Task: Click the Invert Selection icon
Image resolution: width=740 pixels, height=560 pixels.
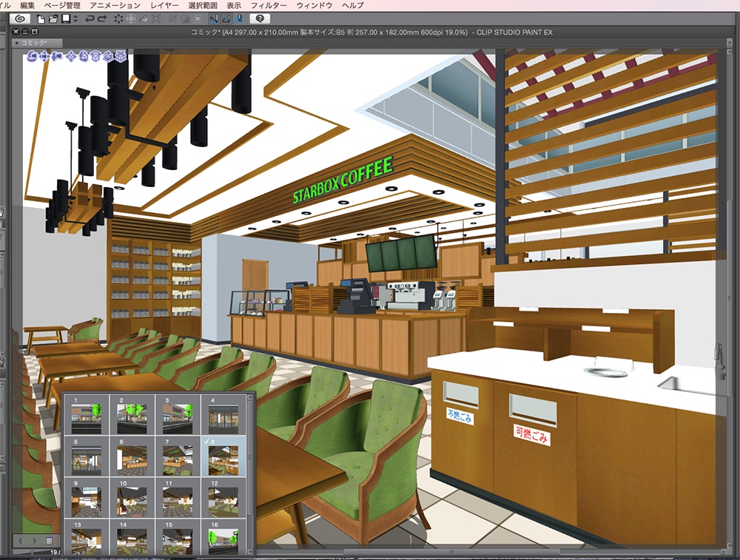Action: (186, 19)
